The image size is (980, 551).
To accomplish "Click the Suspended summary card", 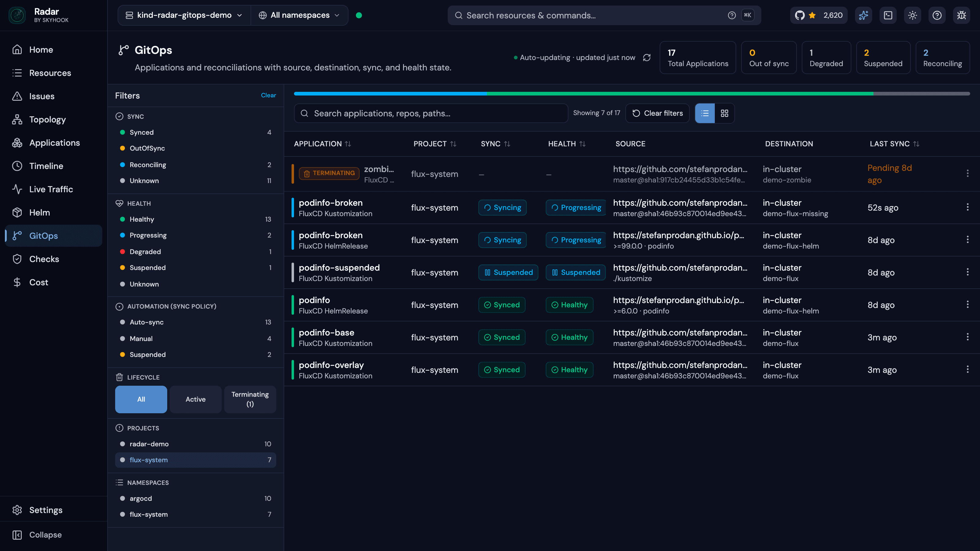I will coord(883,58).
